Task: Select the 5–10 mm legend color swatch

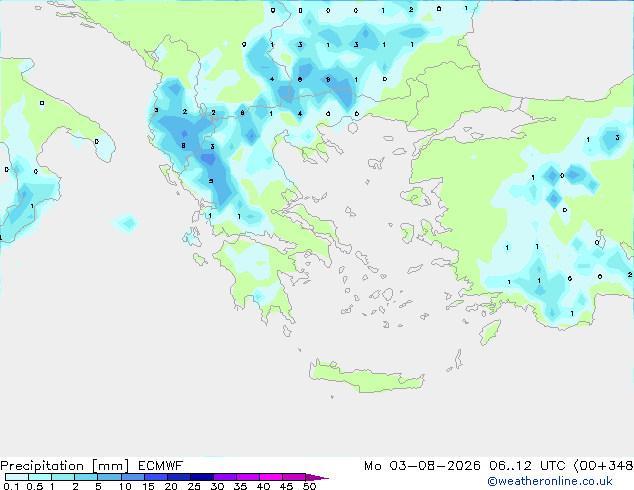Action: click(109, 477)
